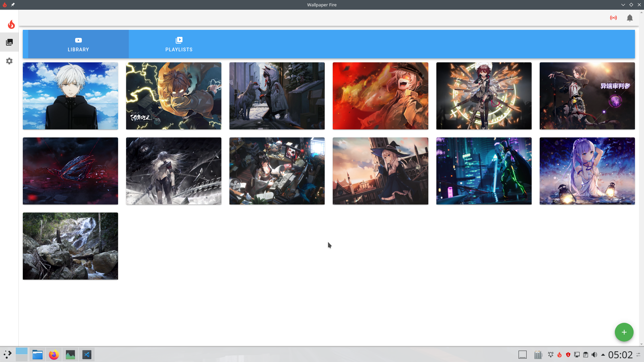Image resolution: width=644 pixels, height=362 pixels.
Task: Open the wallpaper library sidebar icon
Action: [x=9, y=42]
